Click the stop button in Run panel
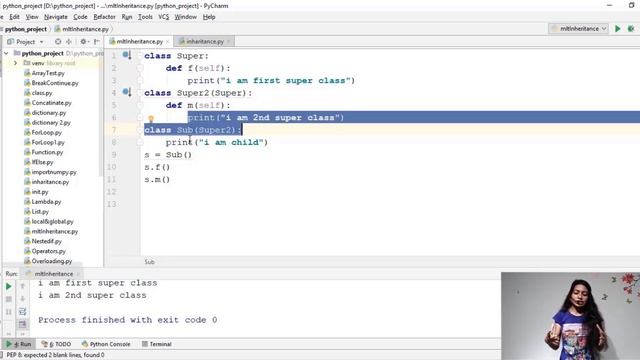The image size is (640, 360). (9, 299)
